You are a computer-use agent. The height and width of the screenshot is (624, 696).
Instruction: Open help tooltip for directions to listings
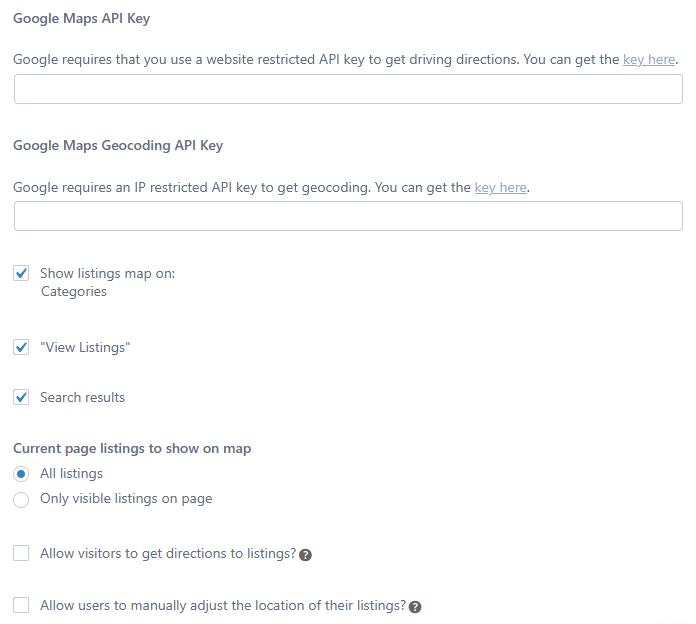coord(305,555)
